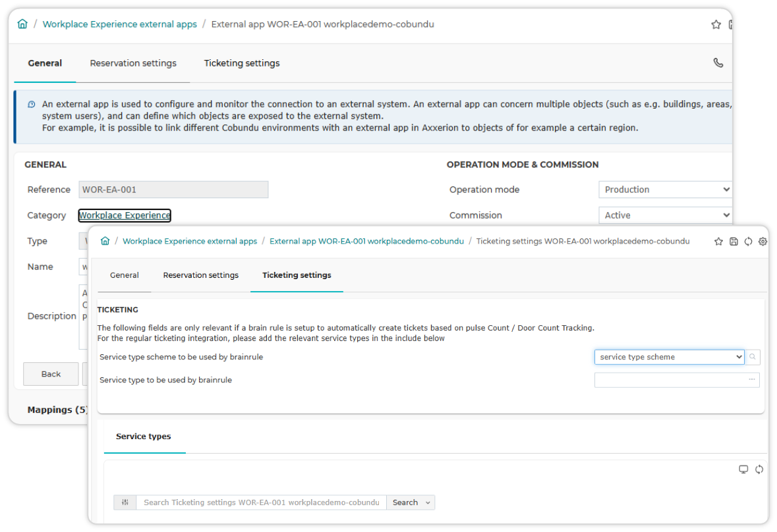Select Ticketing settings tab in the front window

pyautogui.click(x=297, y=275)
